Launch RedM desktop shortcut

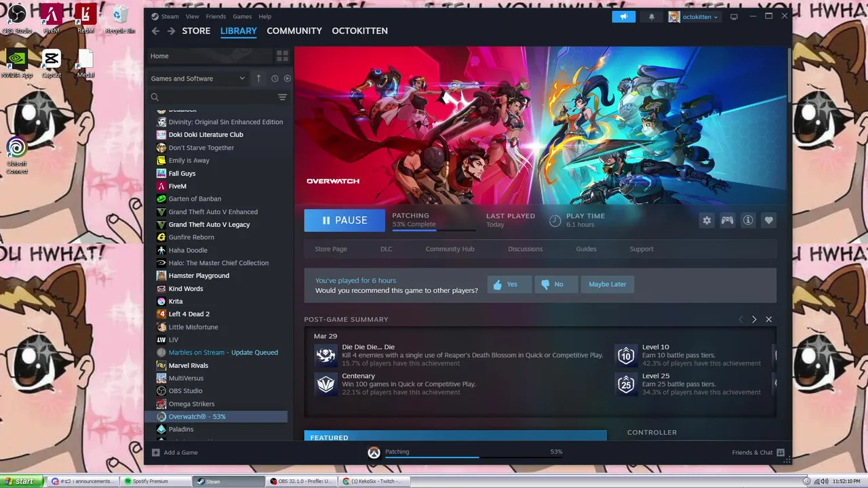[x=85, y=18]
